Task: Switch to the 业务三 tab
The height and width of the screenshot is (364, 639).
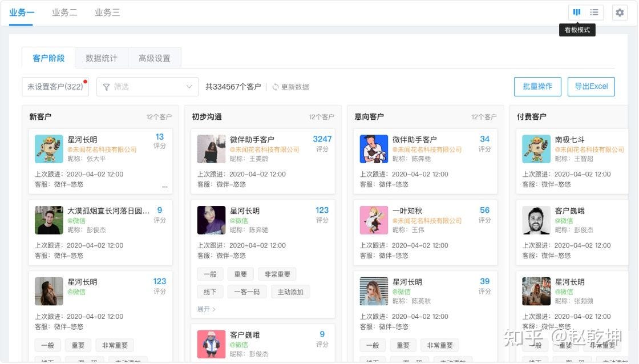Action: (107, 13)
